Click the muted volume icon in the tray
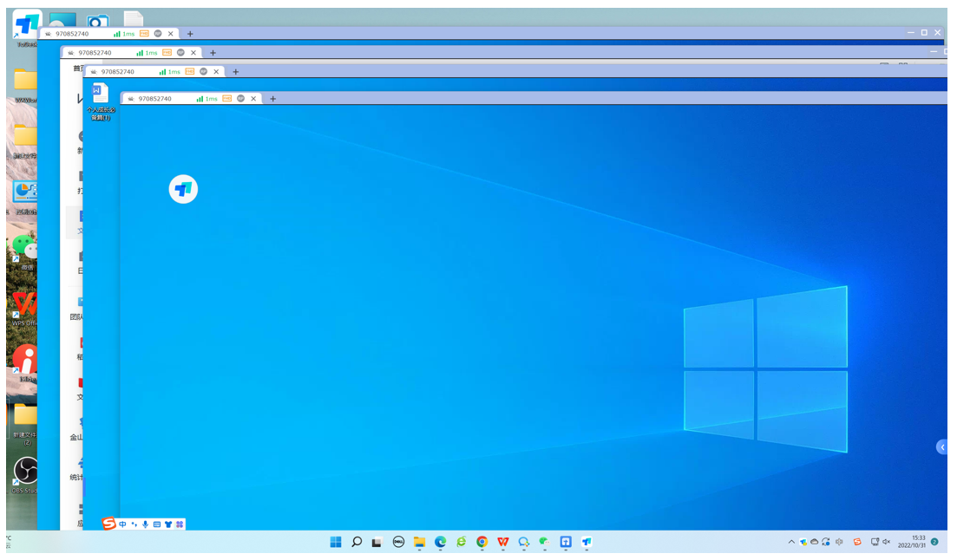The width and height of the screenshot is (957, 560). coord(886,542)
